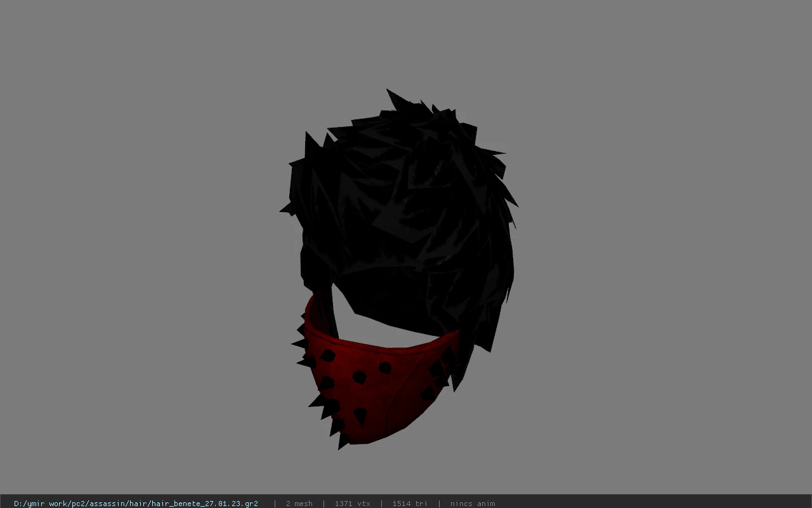The width and height of the screenshot is (812, 508).
Task: Click the hair_benete_27.01.23.gr2 file path
Action: [x=136, y=504]
